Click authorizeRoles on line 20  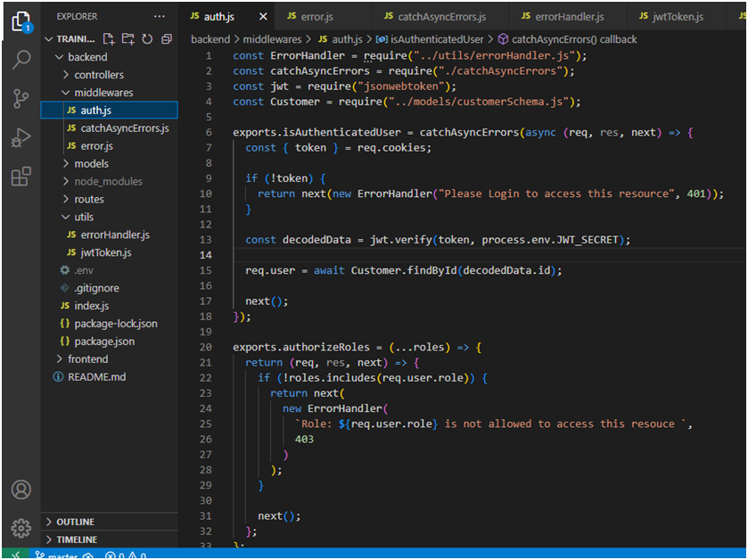326,347
